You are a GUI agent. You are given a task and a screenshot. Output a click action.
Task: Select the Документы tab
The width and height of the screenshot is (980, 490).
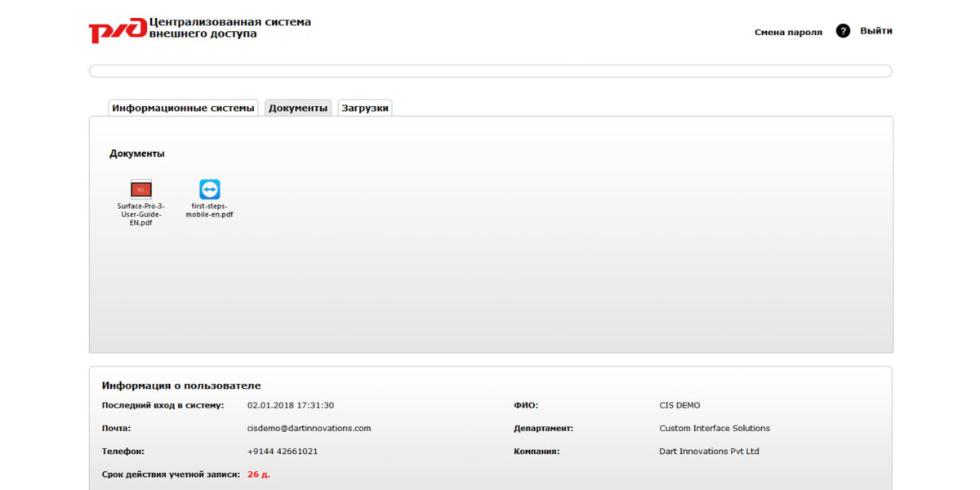tap(298, 108)
